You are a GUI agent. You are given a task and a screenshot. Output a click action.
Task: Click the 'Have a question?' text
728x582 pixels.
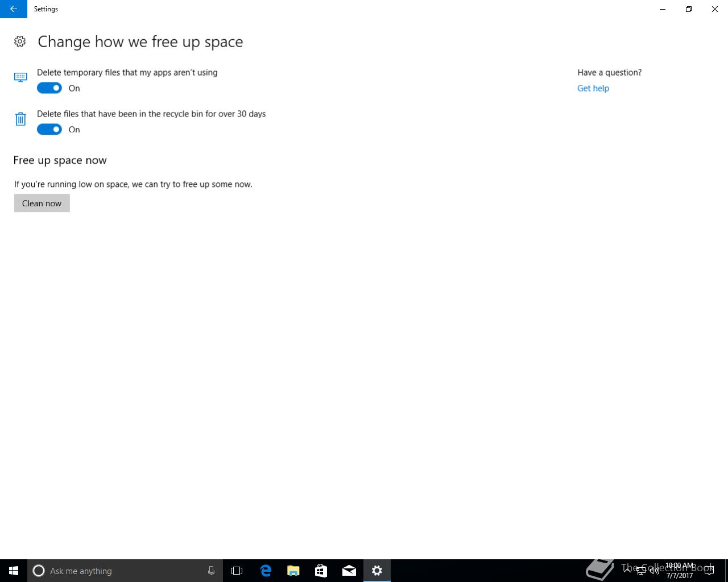pos(610,73)
